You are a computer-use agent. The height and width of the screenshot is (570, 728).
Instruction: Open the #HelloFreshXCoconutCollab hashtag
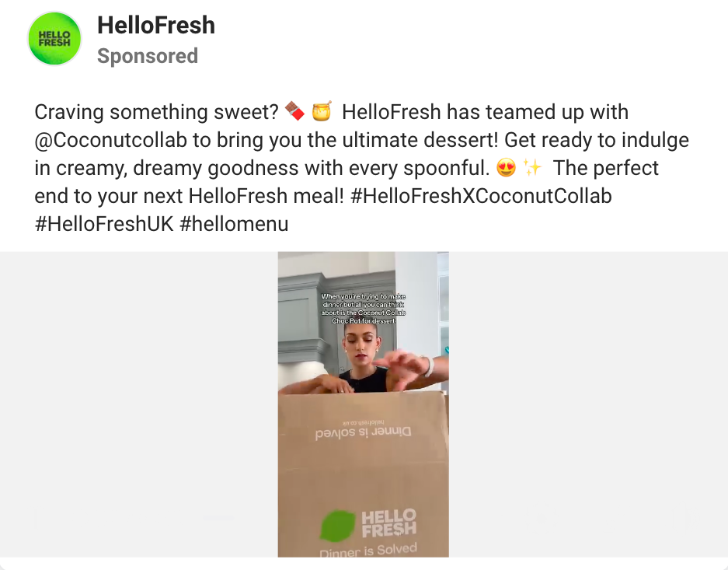click(481, 196)
